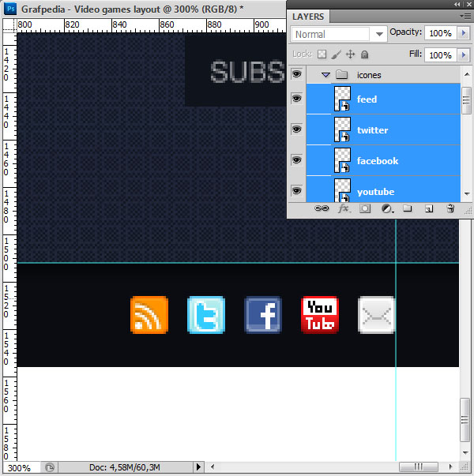Select the facebook layer name
This screenshot has width=474, height=476.
pyautogui.click(x=378, y=161)
